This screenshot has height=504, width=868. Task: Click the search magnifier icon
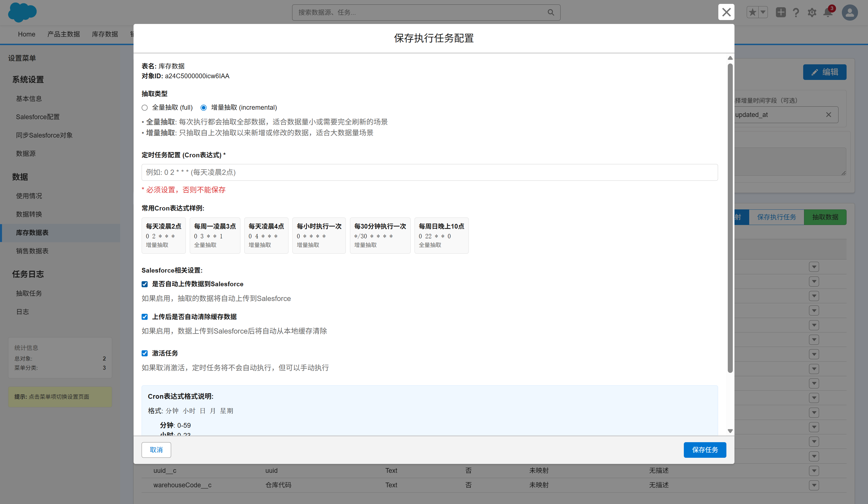click(x=550, y=12)
